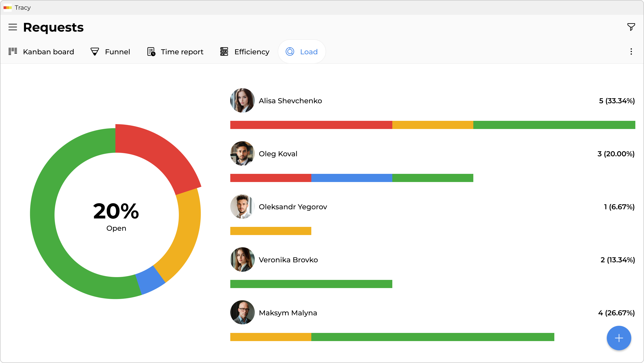Viewport: 644px width, 363px height.
Task: Switch to the Kanban board tab
Action: [48, 52]
